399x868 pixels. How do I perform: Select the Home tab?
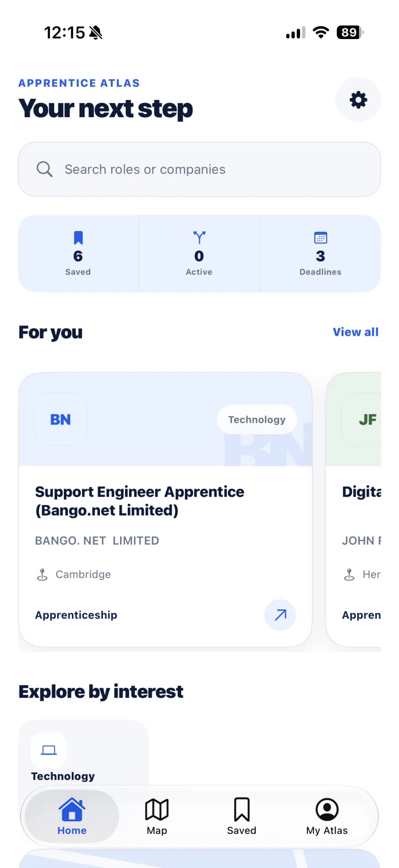point(72,817)
